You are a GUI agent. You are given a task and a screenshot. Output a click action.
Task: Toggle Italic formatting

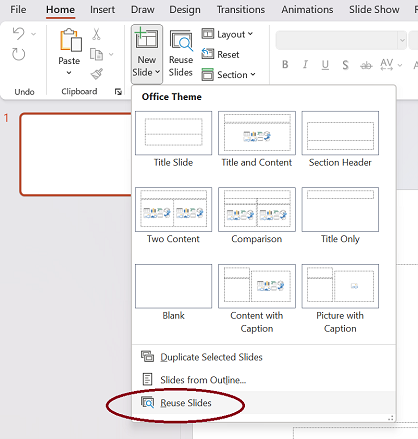point(305,64)
